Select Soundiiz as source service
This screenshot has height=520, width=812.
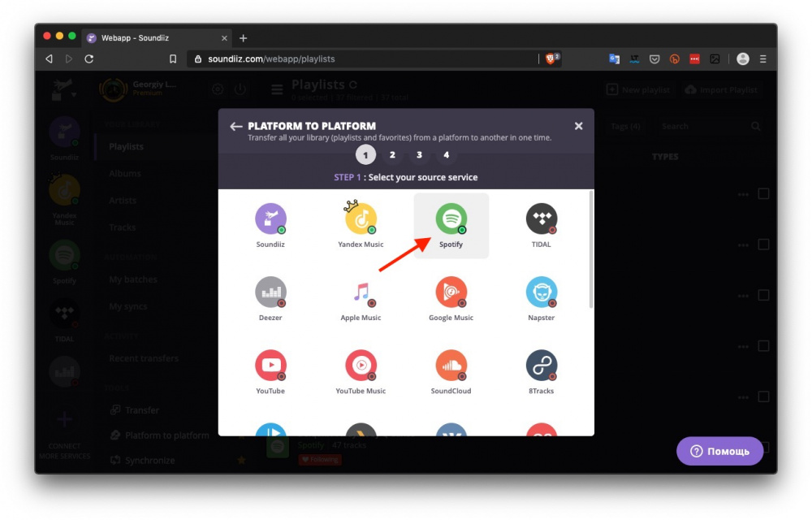click(270, 225)
